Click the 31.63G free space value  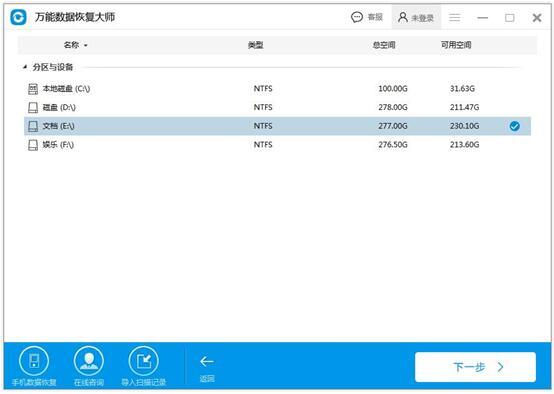462,88
